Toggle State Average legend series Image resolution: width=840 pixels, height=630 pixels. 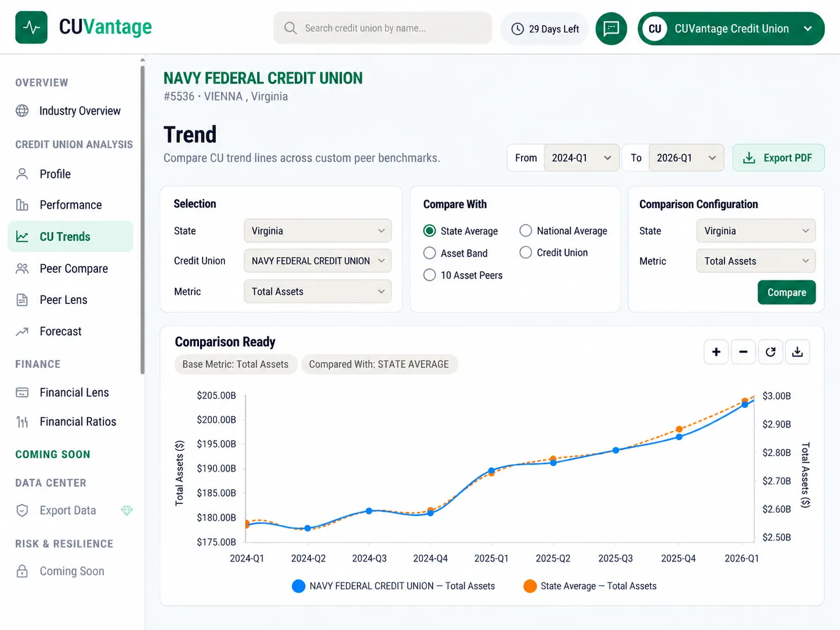click(x=590, y=586)
